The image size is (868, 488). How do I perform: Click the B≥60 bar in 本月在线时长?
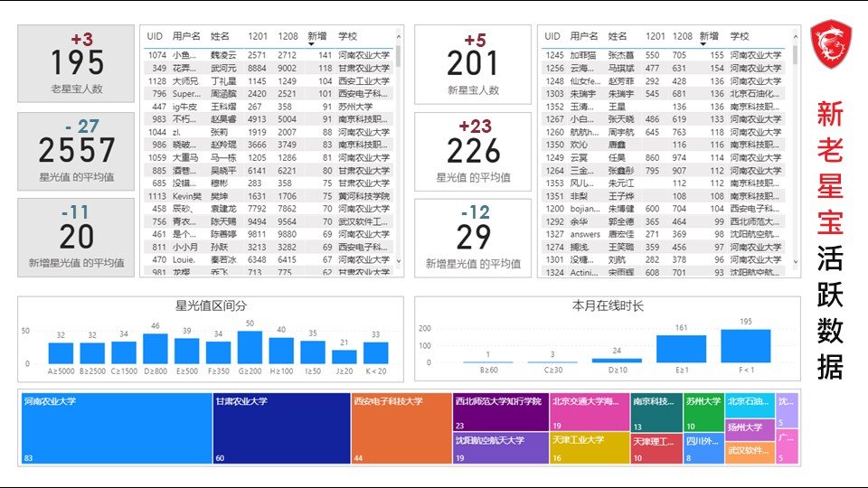487,362
